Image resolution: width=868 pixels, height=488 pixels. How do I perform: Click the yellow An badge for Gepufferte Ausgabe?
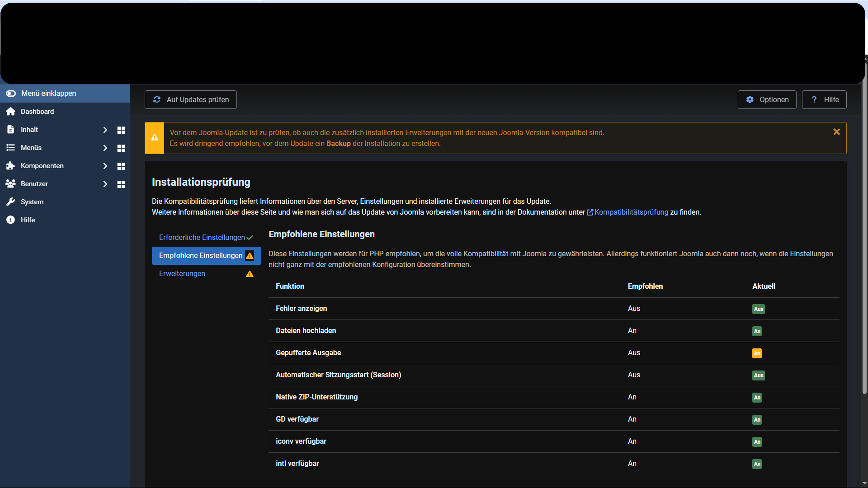pos(757,353)
